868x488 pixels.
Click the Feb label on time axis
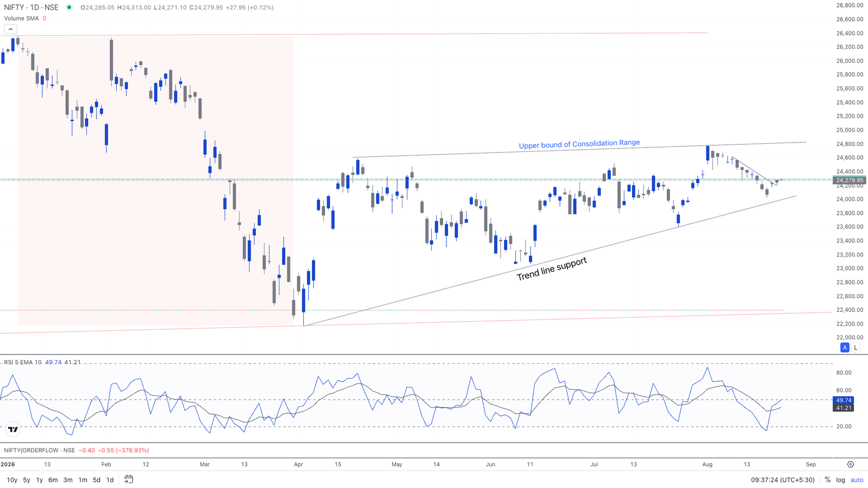[x=106, y=464]
